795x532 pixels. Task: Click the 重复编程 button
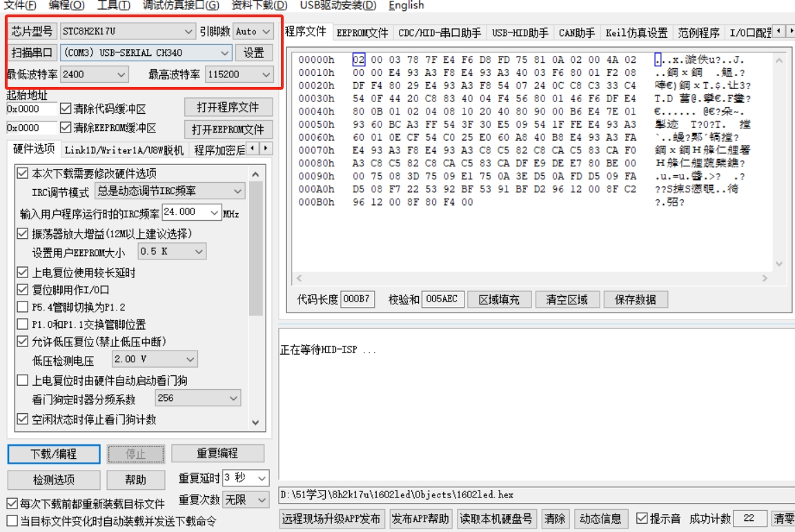click(217, 453)
